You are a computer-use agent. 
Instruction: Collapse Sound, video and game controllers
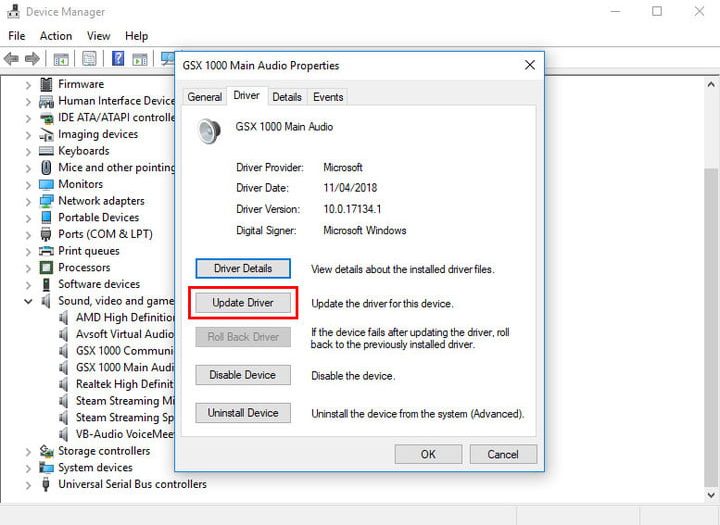pos(28,301)
